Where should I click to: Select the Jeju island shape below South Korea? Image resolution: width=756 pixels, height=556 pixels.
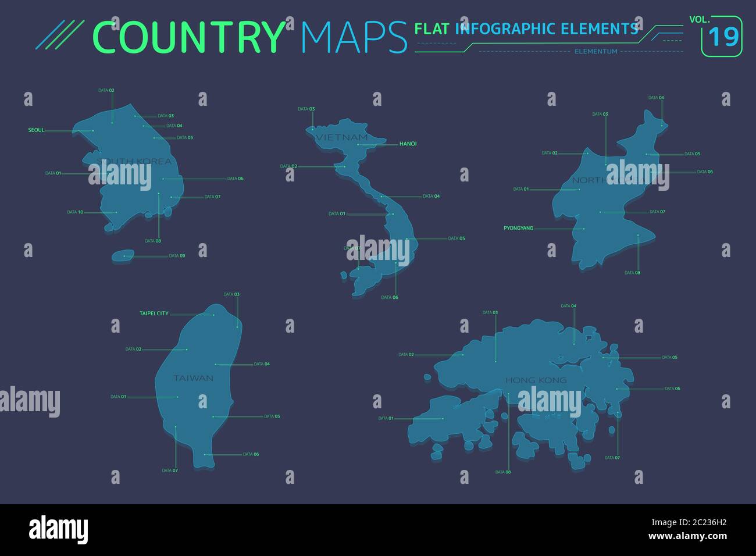[x=123, y=255]
